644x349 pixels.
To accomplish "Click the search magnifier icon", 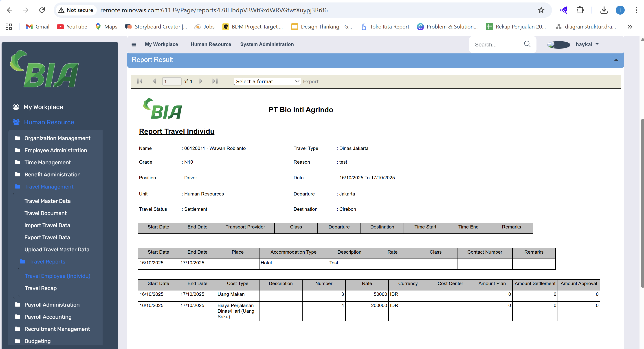I will pos(527,44).
